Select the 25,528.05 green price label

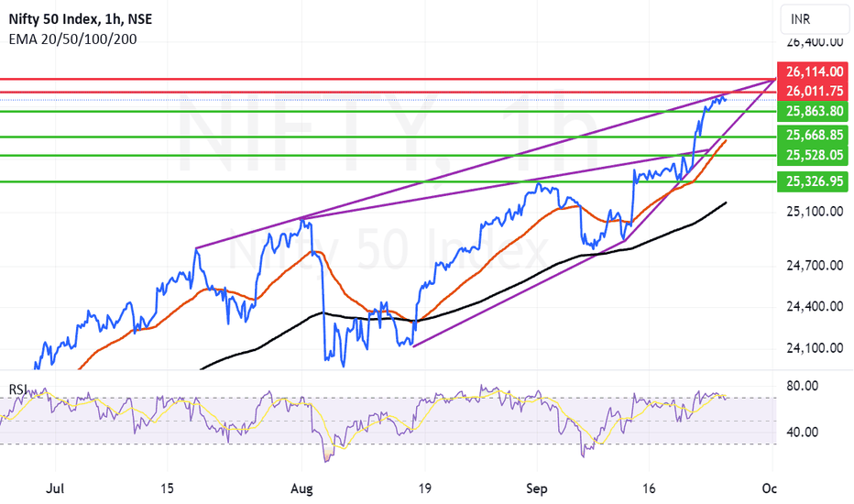click(812, 155)
